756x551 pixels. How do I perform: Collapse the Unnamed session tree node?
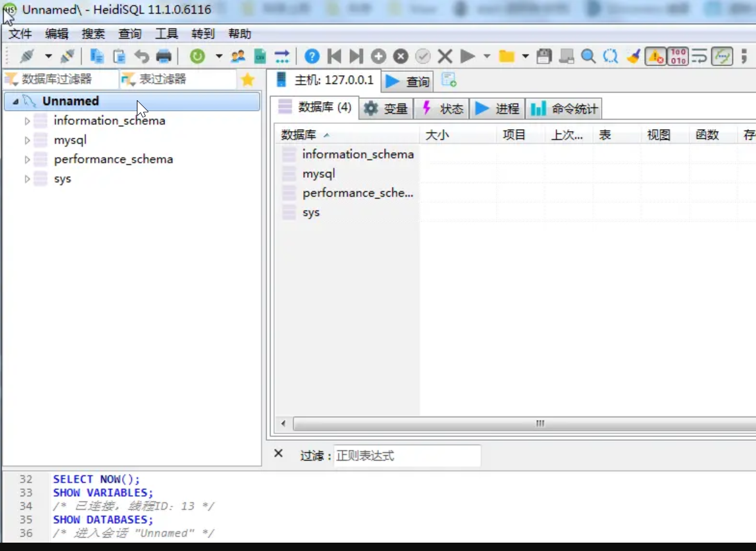[x=15, y=101]
